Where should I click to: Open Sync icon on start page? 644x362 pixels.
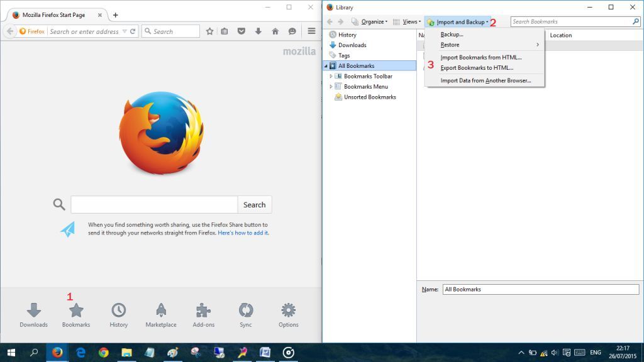(246, 315)
